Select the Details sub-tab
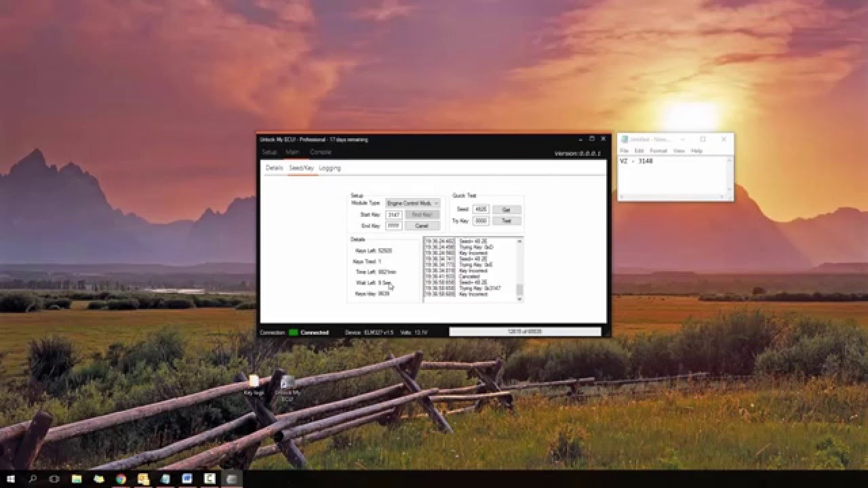Image resolution: width=868 pixels, height=488 pixels. [x=274, y=168]
